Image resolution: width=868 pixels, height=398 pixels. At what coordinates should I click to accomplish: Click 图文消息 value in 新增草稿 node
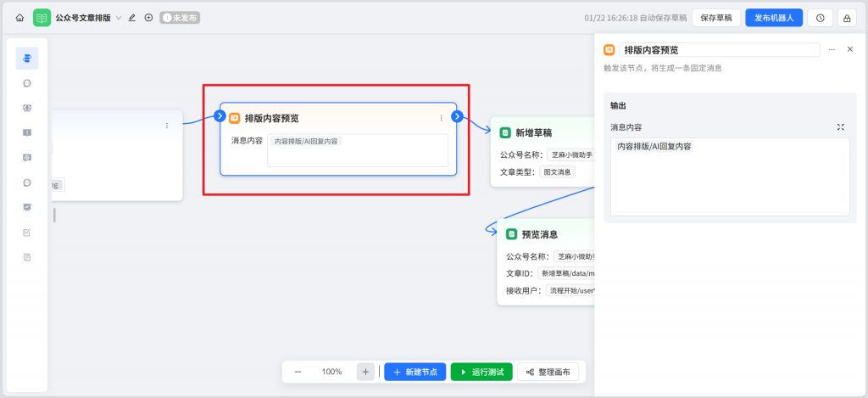(x=558, y=171)
